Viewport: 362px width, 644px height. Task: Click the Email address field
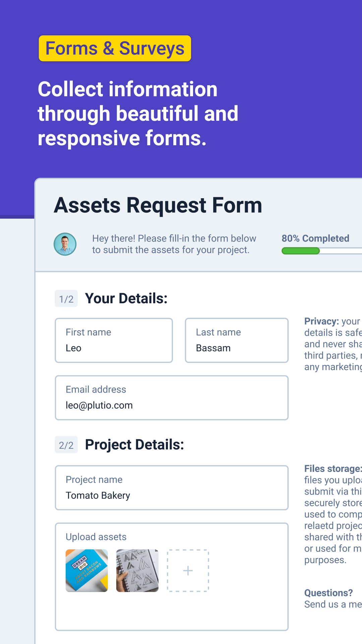tap(172, 398)
